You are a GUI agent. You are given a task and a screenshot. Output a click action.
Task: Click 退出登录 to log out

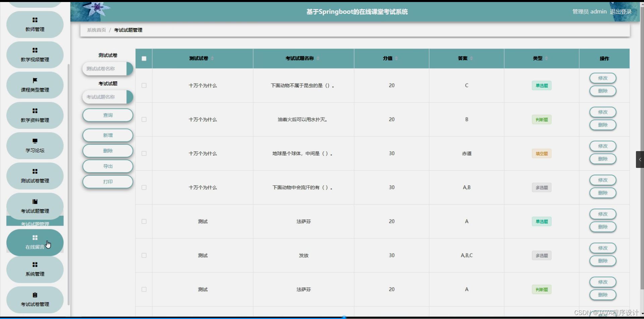[x=621, y=11]
